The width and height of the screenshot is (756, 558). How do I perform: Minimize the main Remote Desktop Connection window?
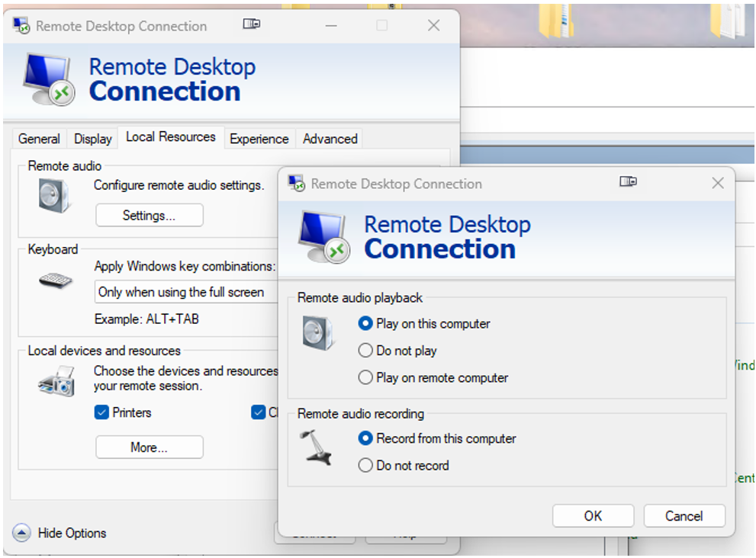click(331, 26)
